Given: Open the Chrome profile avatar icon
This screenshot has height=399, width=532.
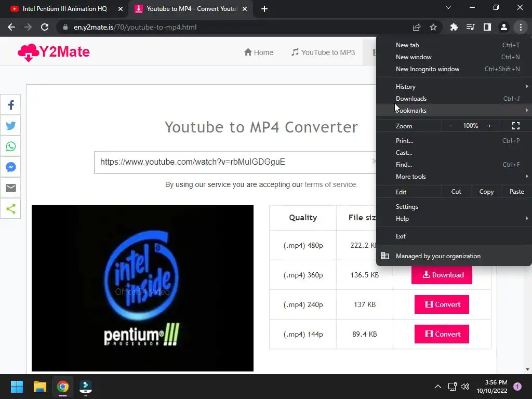Looking at the screenshot, I should (504, 27).
